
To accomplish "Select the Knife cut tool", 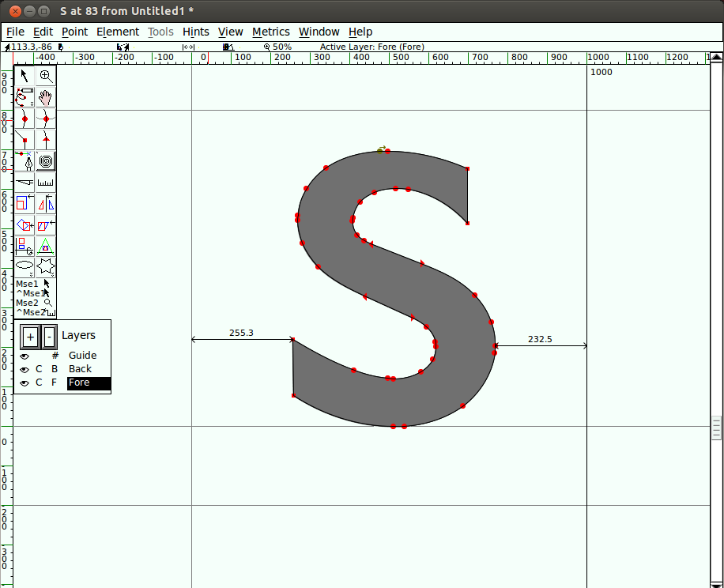I will tap(25, 183).
